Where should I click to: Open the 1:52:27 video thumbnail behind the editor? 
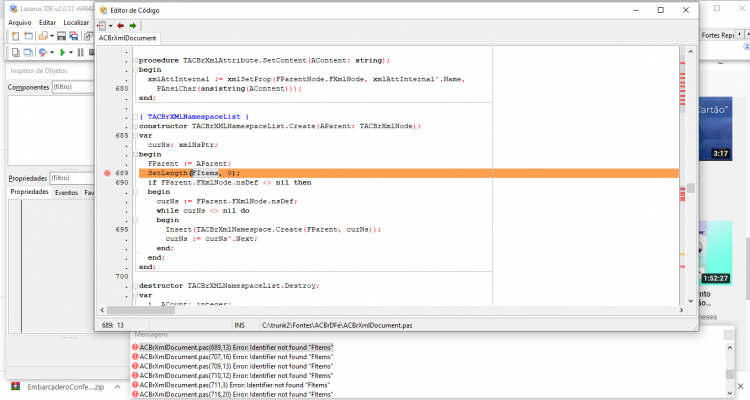click(x=715, y=253)
